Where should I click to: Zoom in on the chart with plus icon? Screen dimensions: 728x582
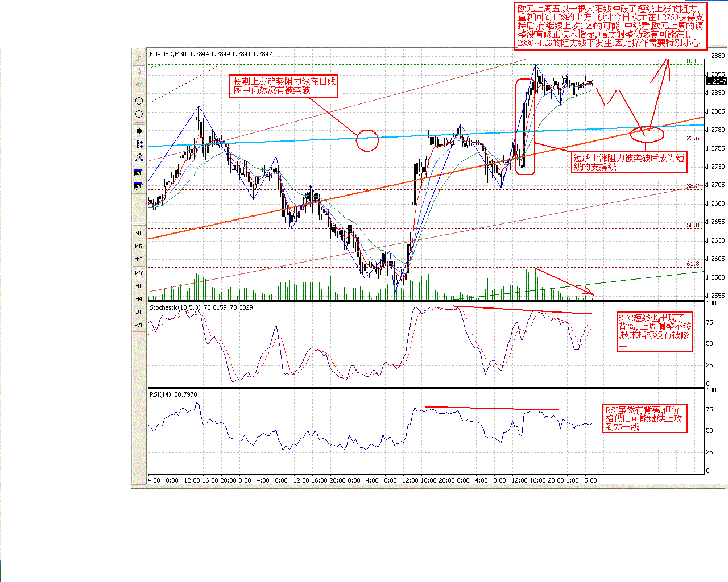point(139,101)
